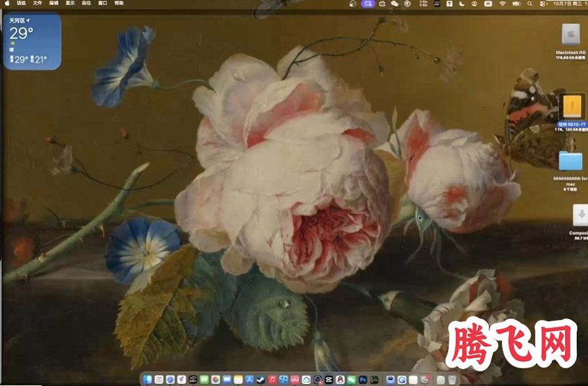This screenshot has height=386, width=588.
Task: Open Macintosh HD drive icon
Action: click(570, 35)
